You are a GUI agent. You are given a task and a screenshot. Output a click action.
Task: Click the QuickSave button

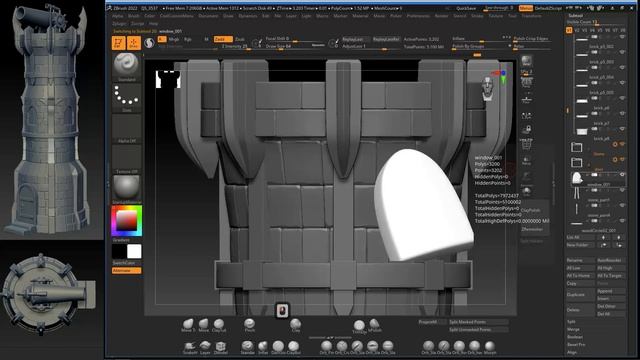[466, 8]
